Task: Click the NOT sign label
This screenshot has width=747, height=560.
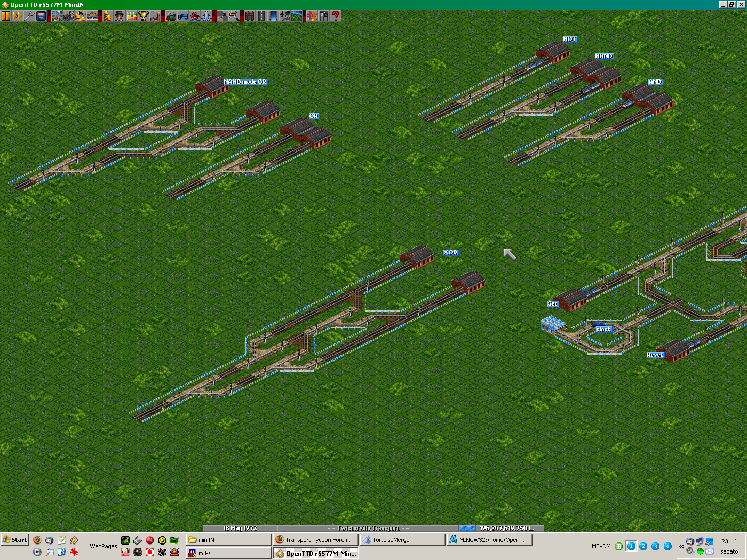Action: coord(570,39)
